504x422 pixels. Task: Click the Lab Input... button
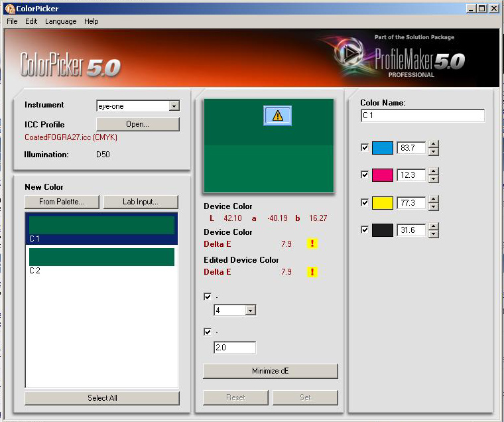click(x=141, y=202)
